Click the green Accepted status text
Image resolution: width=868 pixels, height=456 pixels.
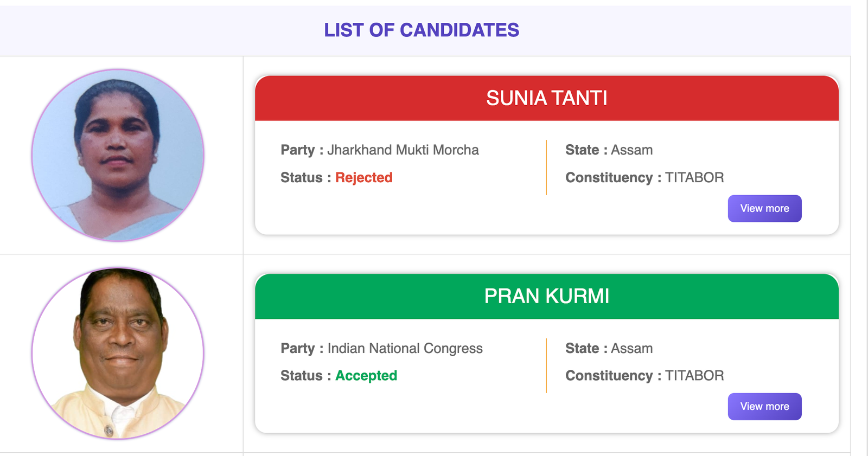[366, 375]
